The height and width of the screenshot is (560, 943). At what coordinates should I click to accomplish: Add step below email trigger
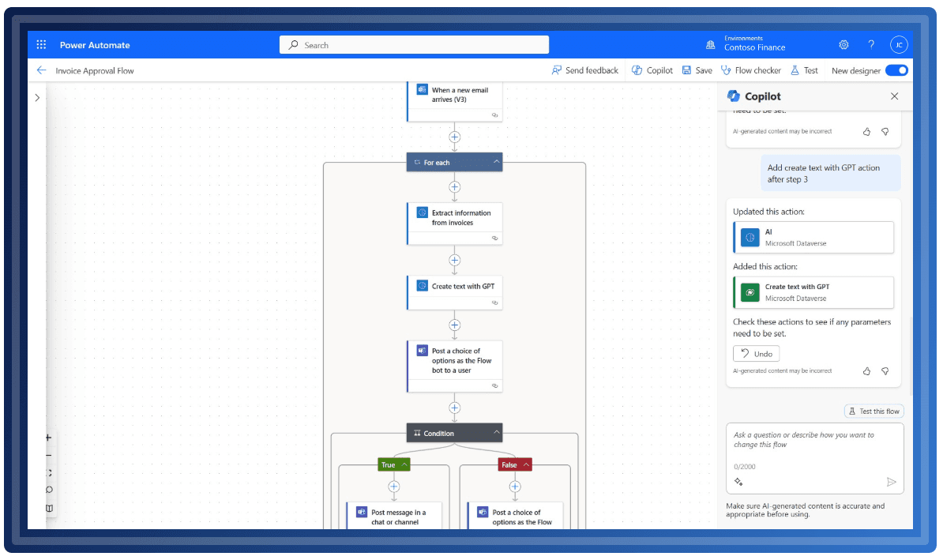tap(455, 137)
